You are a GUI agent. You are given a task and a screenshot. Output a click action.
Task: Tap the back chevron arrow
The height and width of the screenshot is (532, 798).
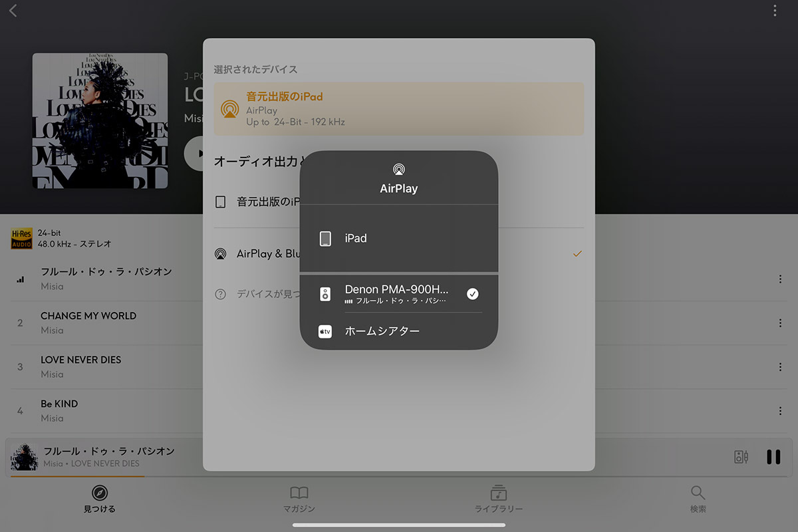pos(13,11)
